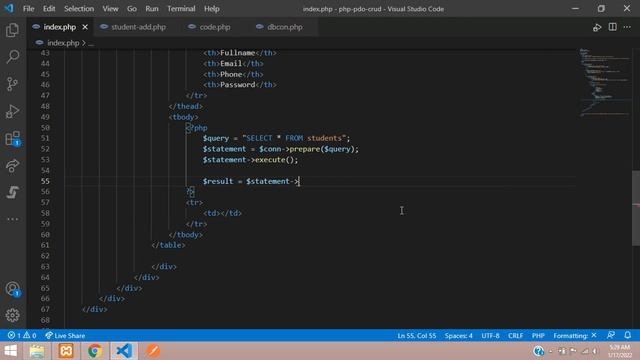Close the index.php tab
The width and height of the screenshot is (640, 360).
[x=85, y=27]
